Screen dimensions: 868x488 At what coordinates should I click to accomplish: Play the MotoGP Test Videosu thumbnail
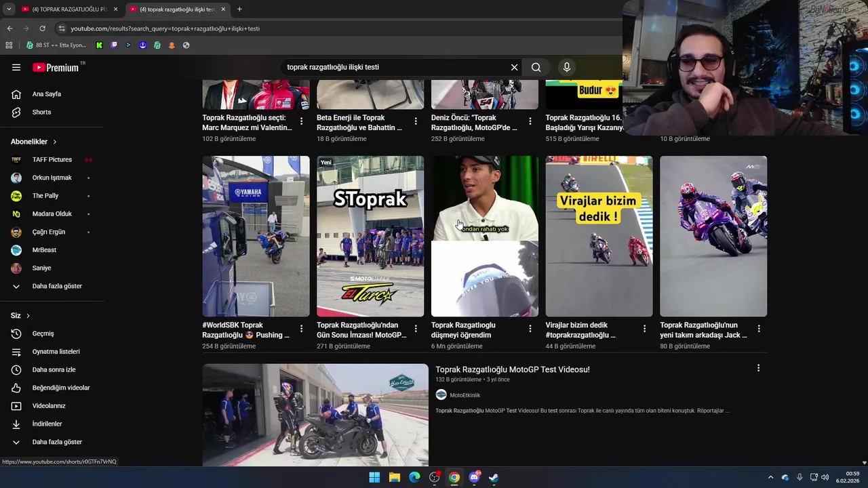315,415
